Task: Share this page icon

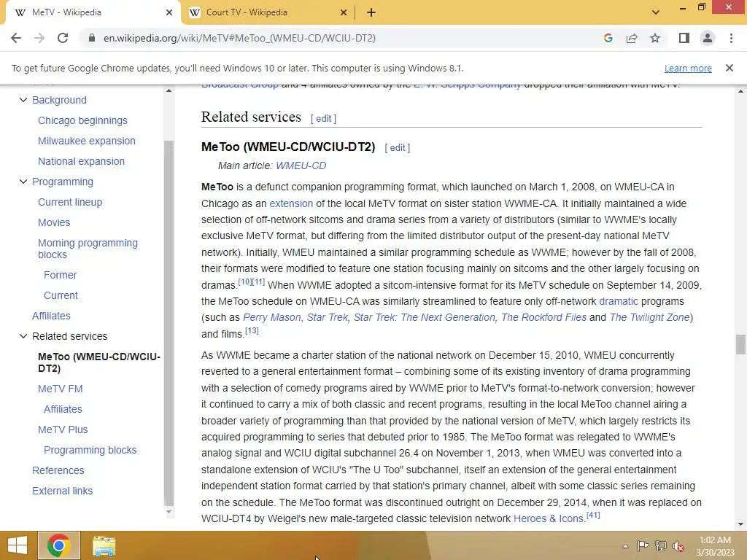Action: click(x=632, y=38)
